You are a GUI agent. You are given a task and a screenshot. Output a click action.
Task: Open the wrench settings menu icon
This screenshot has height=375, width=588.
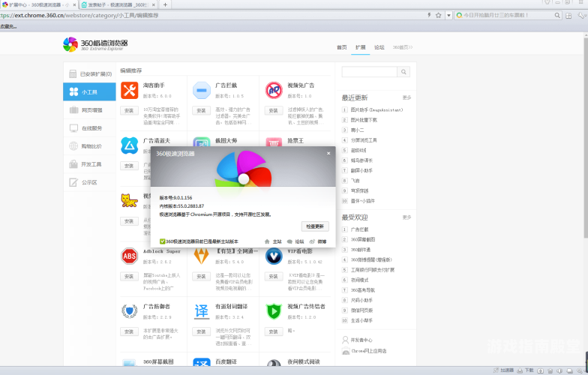pos(581,15)
